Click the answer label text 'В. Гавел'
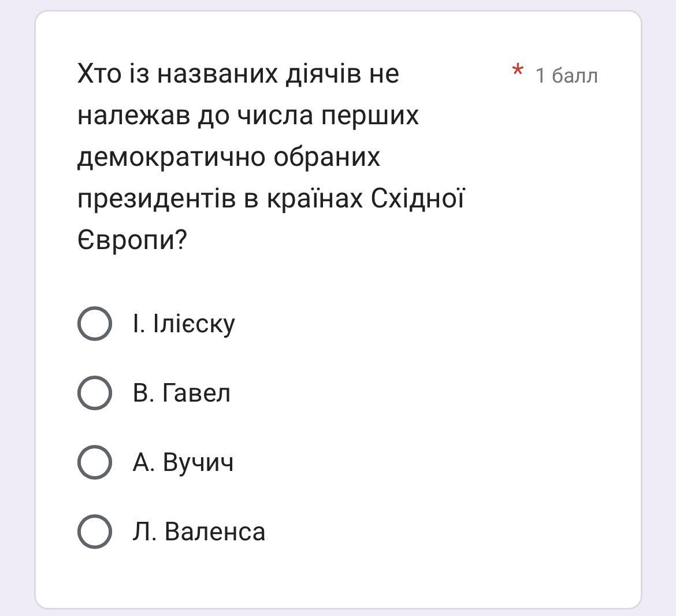Image resolution: width=676 pixels, height=616 pixels. tap(181, 393)
